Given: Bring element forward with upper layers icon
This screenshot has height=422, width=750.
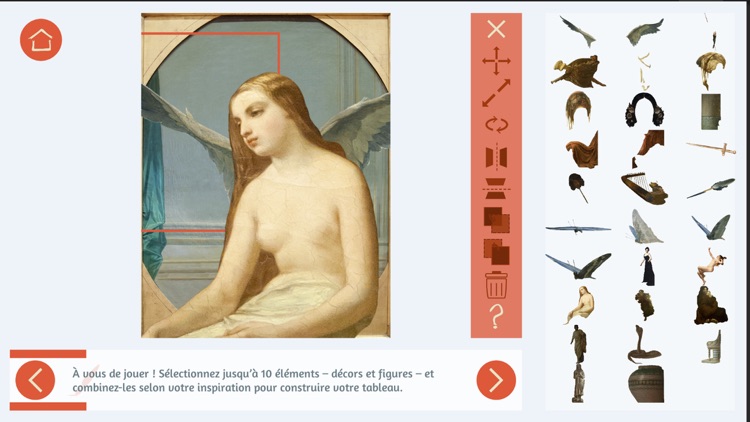Looking at the screenshot, I should tap(496, 220).
